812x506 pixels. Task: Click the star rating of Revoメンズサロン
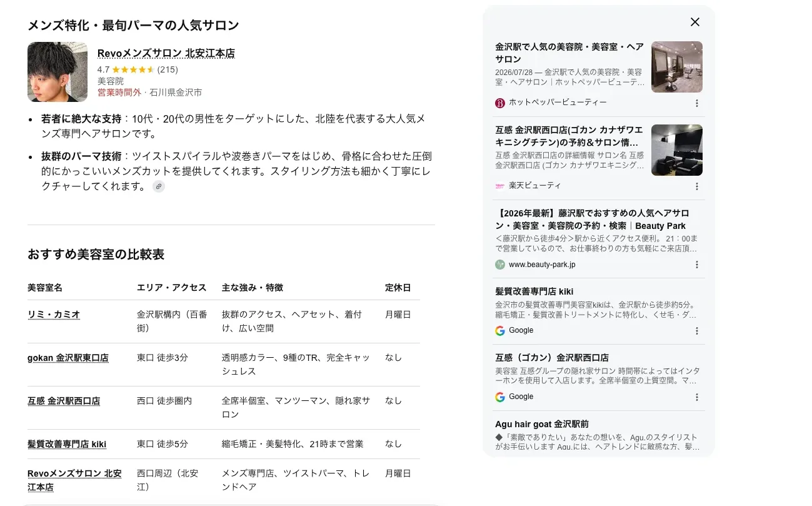[133, 69]
